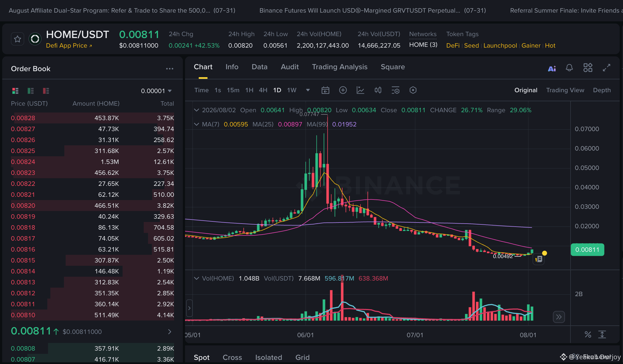Click the auto-fit price scale icon

click(602, 334)
